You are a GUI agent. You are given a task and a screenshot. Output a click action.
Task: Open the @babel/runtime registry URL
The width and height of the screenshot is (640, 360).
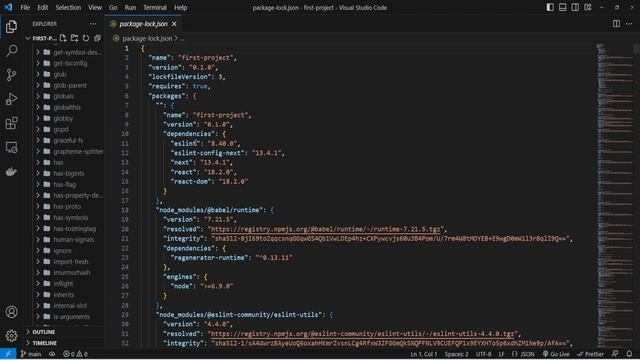point(326,229)
